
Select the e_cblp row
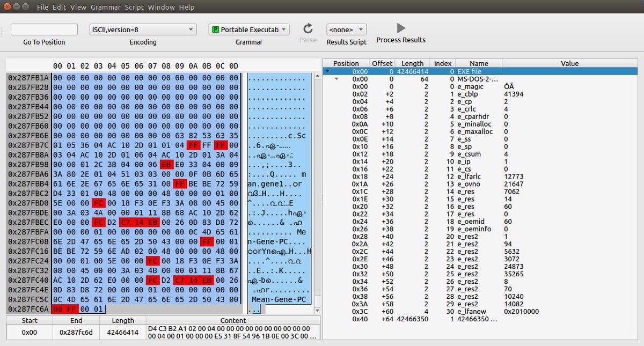point(480,94)
